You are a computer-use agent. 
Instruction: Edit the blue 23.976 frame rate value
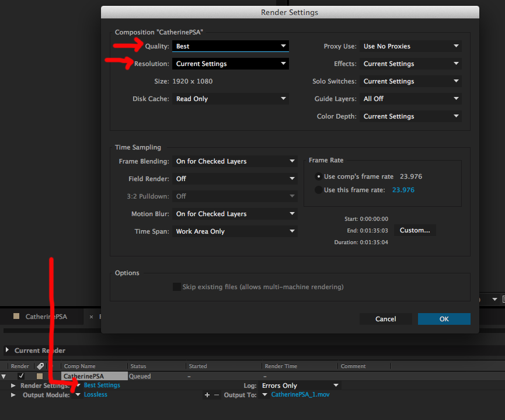(x=403, y=190)
